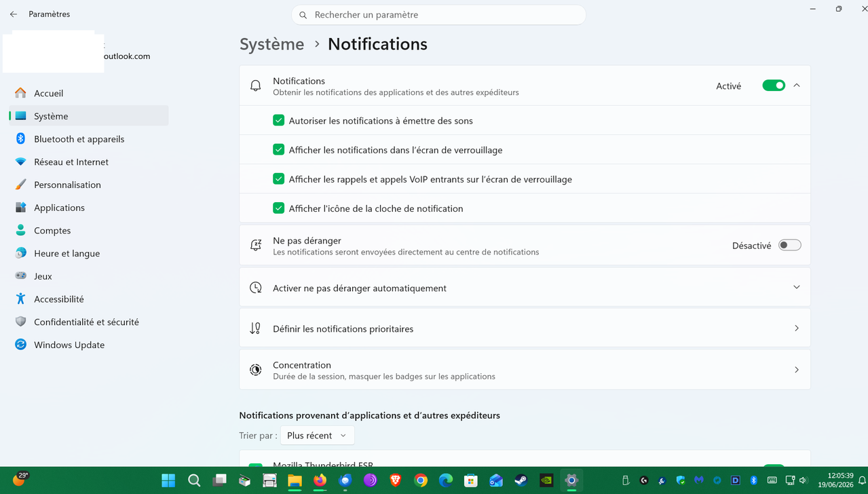Open Tor Browser from the taskbar
This screenshot has height=494, width=868.
click(x=371, y=480)
